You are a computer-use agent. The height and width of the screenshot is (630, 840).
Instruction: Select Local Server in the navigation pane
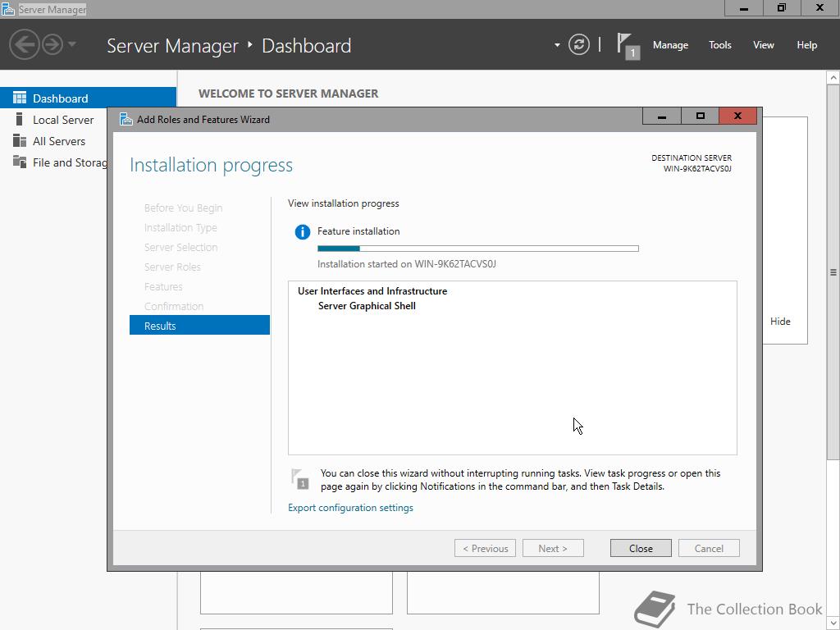63,120
